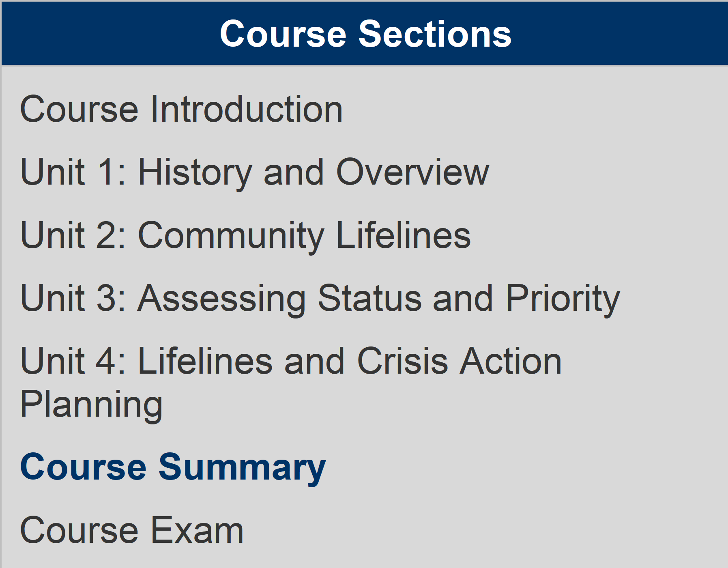The image size is (728, 568).
Task: Open the Course Introduction section
Action: 181,109
